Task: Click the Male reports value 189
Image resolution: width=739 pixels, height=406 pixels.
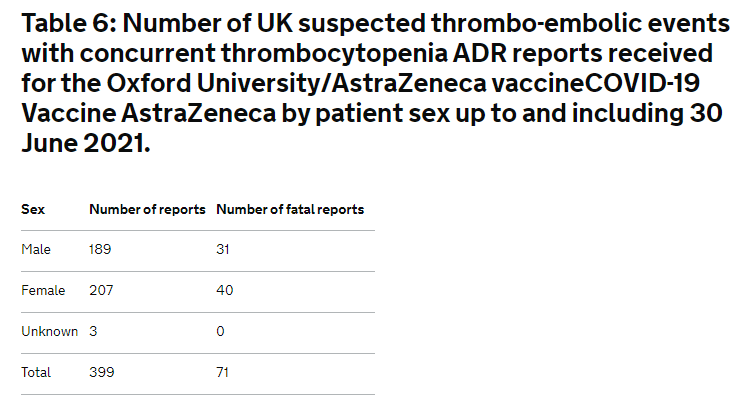Action: [100, 249]
